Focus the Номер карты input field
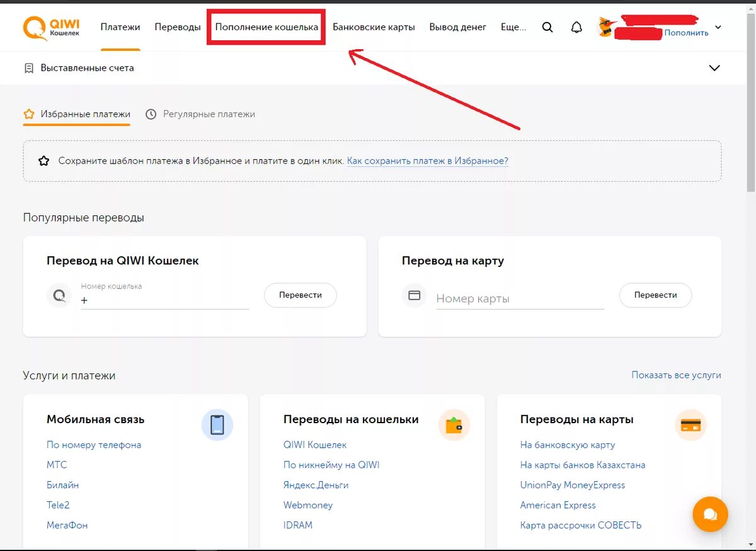This screenshot has width=756, height=551. (520, 298)
